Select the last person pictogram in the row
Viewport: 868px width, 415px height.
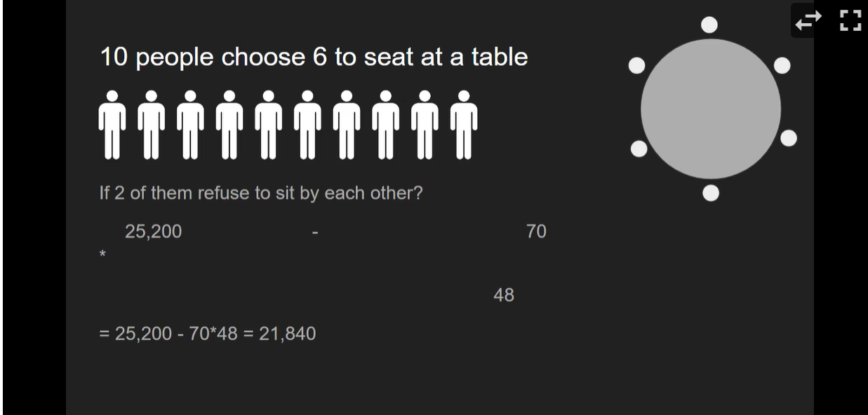[463, 123]
